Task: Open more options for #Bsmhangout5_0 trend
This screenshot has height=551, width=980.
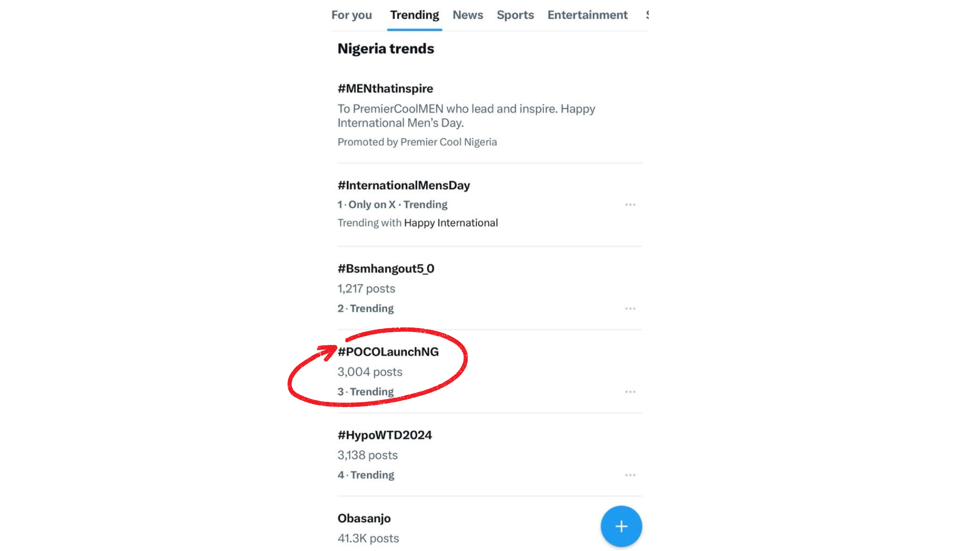Action: pyautogui.click(x=630, y=309)
